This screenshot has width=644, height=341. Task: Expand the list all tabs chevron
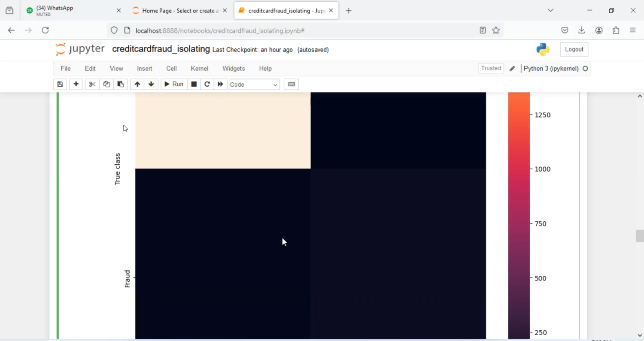click(550, 10)
